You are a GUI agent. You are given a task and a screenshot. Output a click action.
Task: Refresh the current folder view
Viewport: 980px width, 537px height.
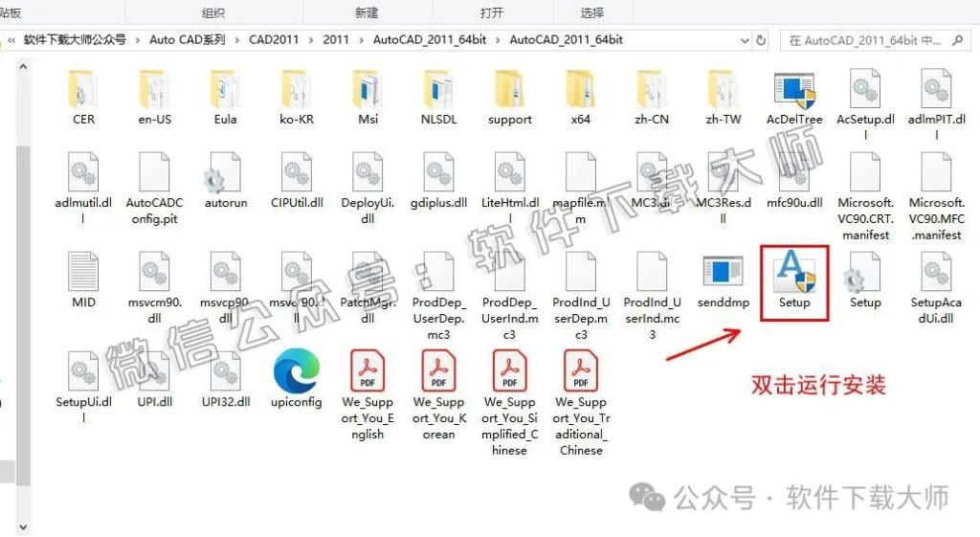761,40
